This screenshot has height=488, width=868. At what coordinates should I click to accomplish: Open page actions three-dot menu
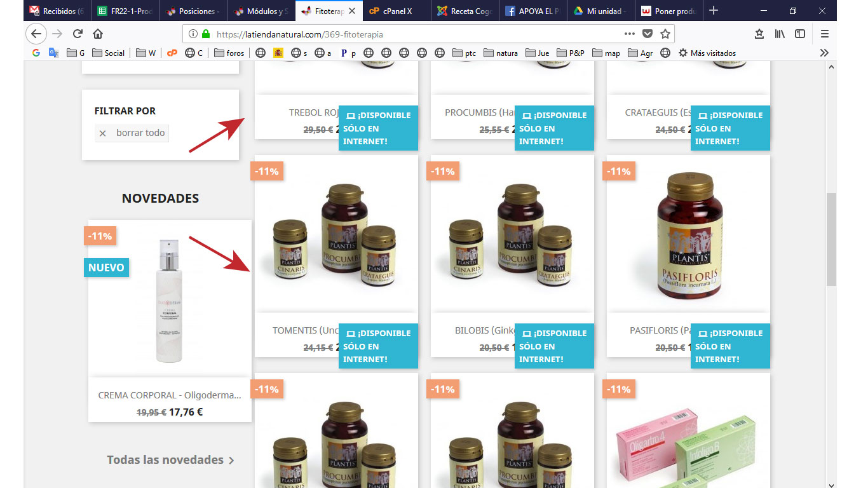coord(629,34)
